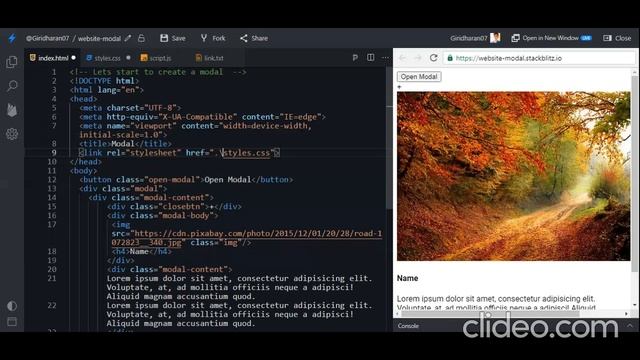Click the Giridharan07 username at top right
This screenshot has height=360, width=640.
coord(469,38)
